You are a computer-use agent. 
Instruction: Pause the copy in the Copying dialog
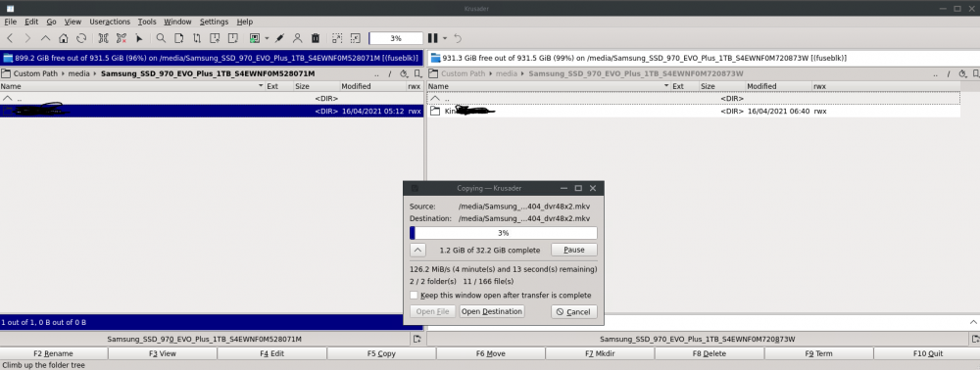573,250
